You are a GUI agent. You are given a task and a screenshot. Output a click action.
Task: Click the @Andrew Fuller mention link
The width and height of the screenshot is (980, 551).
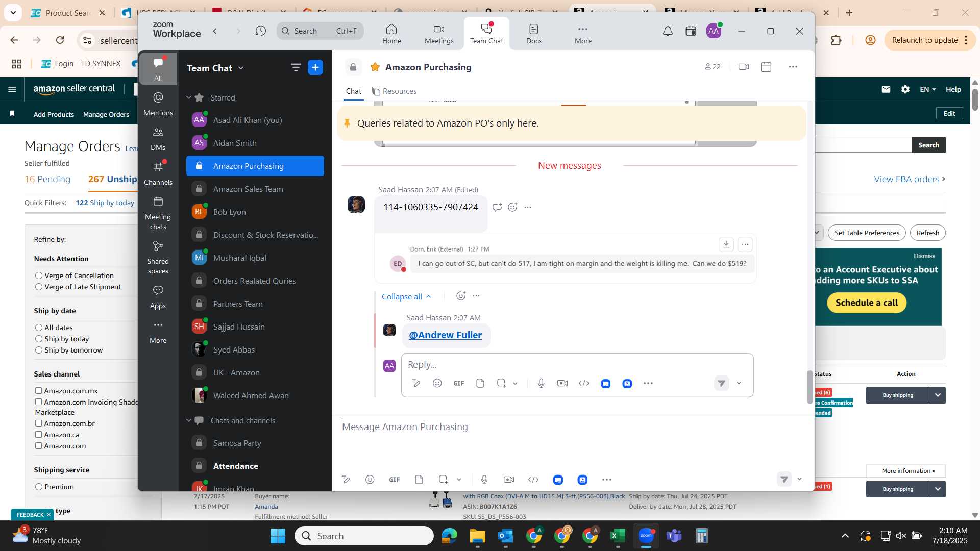point(445,335)
